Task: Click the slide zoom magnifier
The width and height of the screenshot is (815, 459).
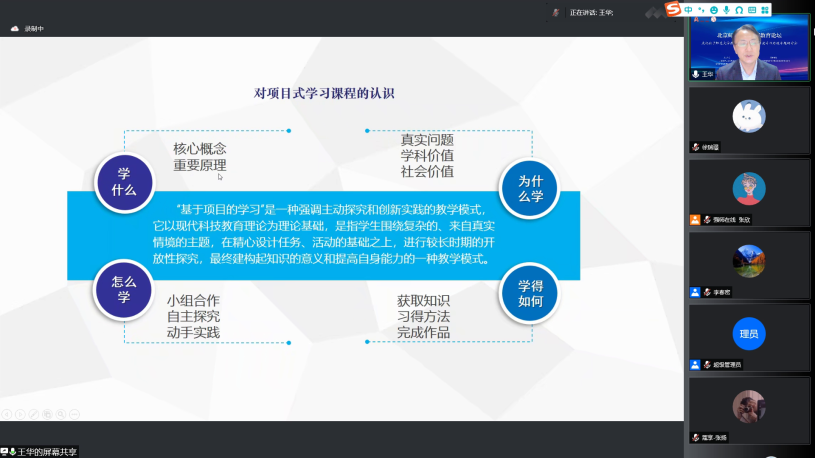Action: [60, 414]
